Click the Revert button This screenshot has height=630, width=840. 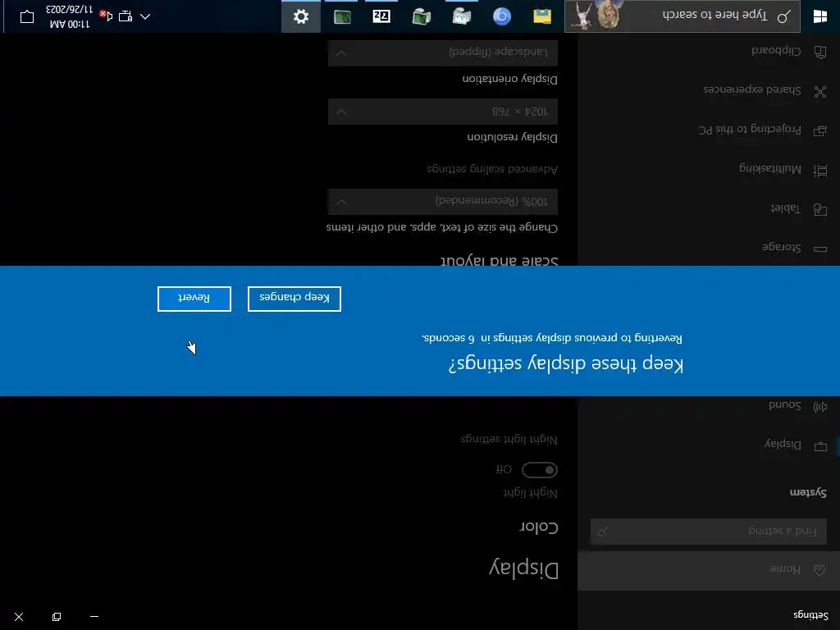point(194,299)
